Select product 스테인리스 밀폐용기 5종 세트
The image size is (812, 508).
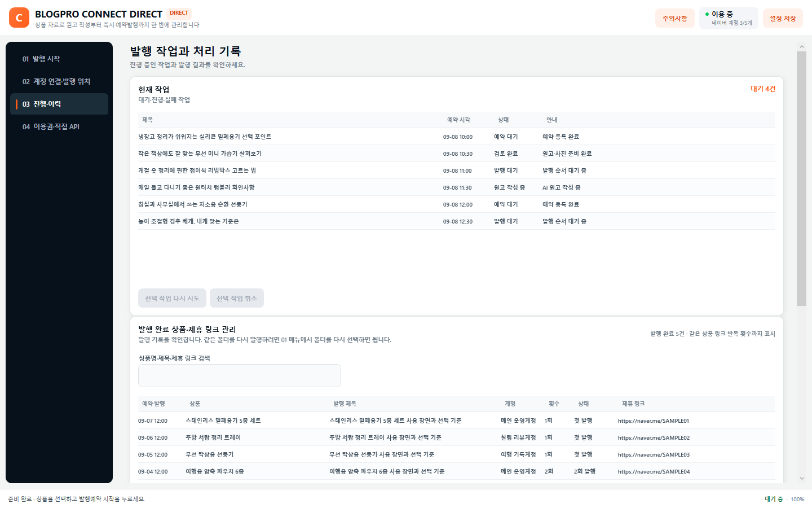[223, 421]
